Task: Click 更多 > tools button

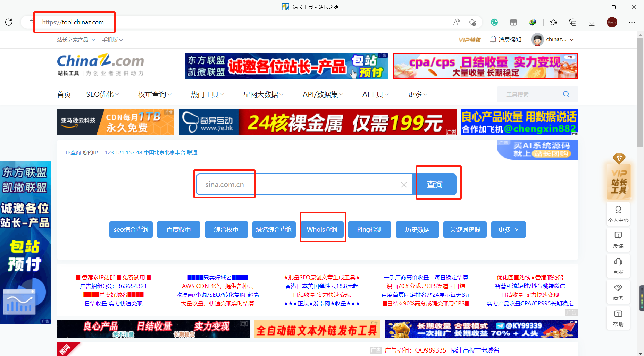Action: (x=509, y=230)
